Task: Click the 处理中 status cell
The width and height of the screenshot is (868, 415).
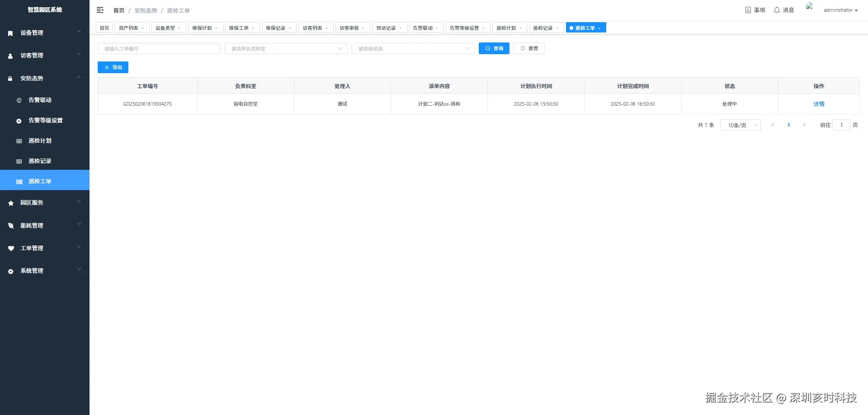Action: coord(730,104)
